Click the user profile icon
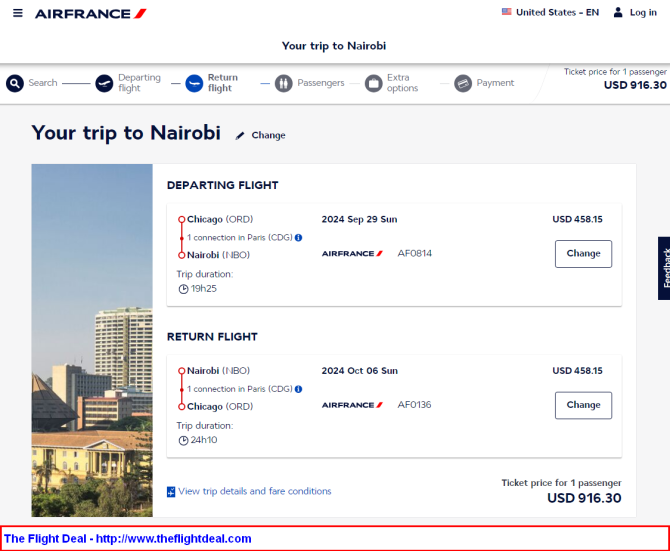670x551 pixels. [x=618, y=12]
